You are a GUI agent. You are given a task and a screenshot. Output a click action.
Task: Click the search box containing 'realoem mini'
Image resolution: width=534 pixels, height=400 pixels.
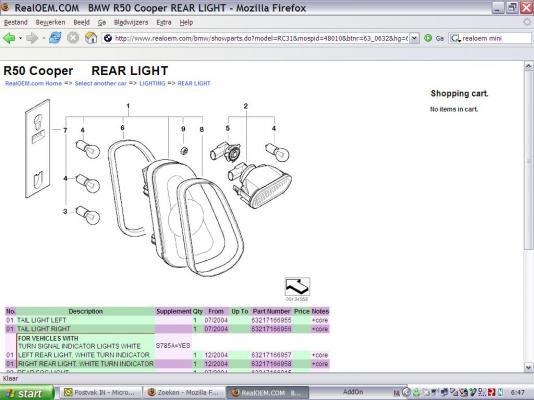(496, 38)
